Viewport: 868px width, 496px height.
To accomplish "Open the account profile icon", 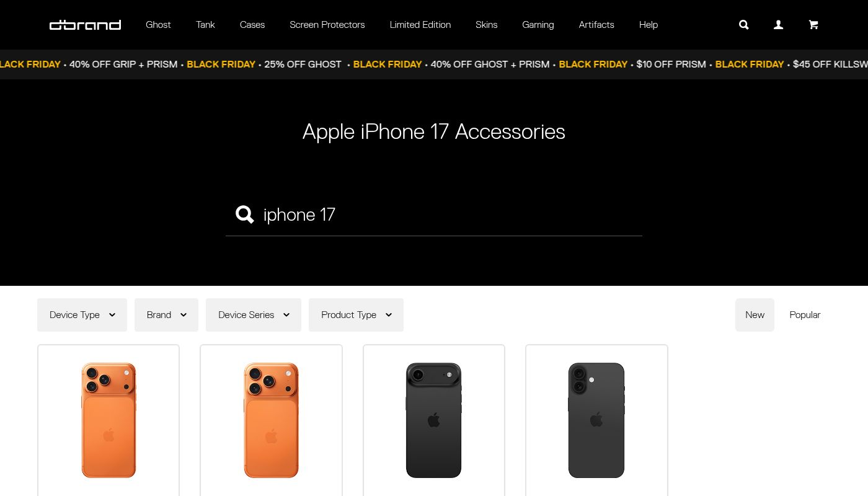I will 779,25.
